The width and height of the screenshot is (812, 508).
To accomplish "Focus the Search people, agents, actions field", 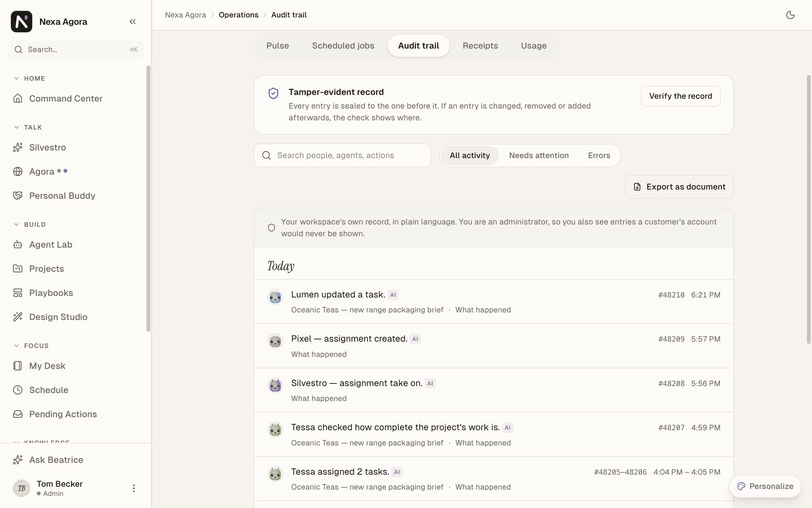I will coord(342,156).
